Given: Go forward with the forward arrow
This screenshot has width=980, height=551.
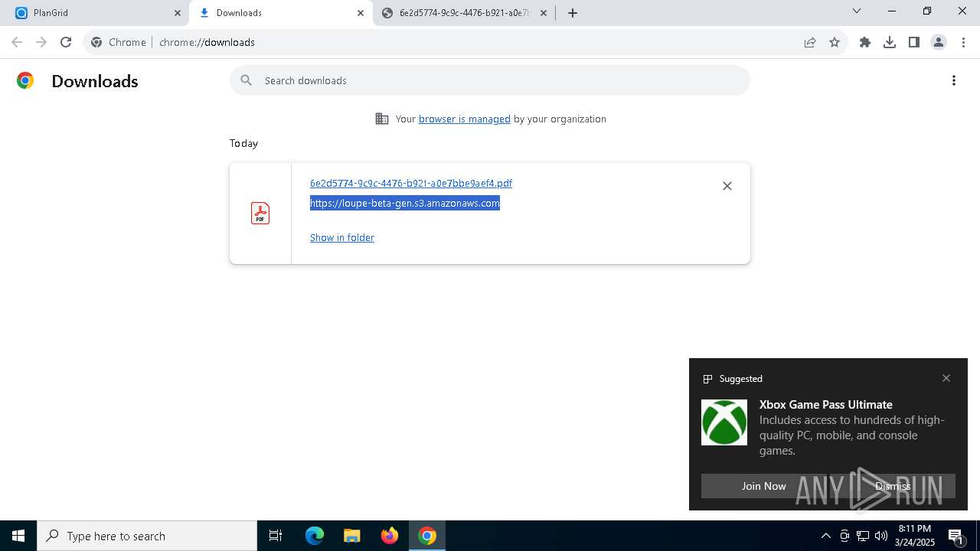Looking at the screenshot, I should [x=41, y=42].
